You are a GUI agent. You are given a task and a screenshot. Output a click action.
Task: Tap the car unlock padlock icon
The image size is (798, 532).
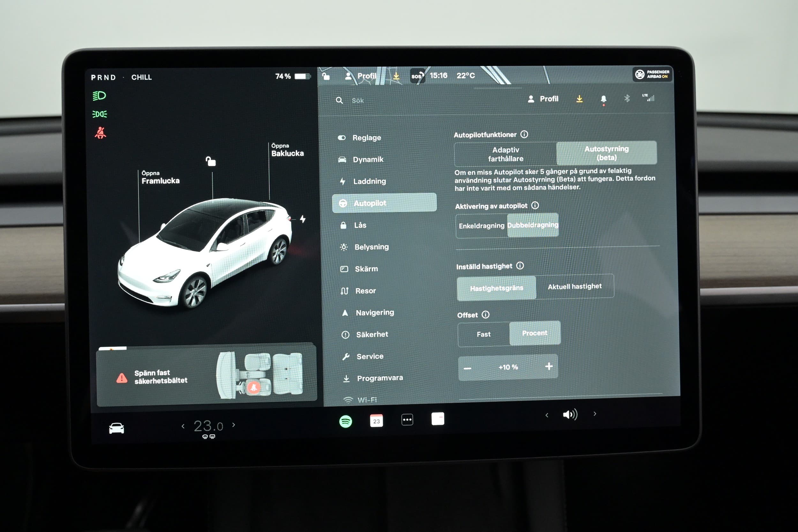(211, 161)
